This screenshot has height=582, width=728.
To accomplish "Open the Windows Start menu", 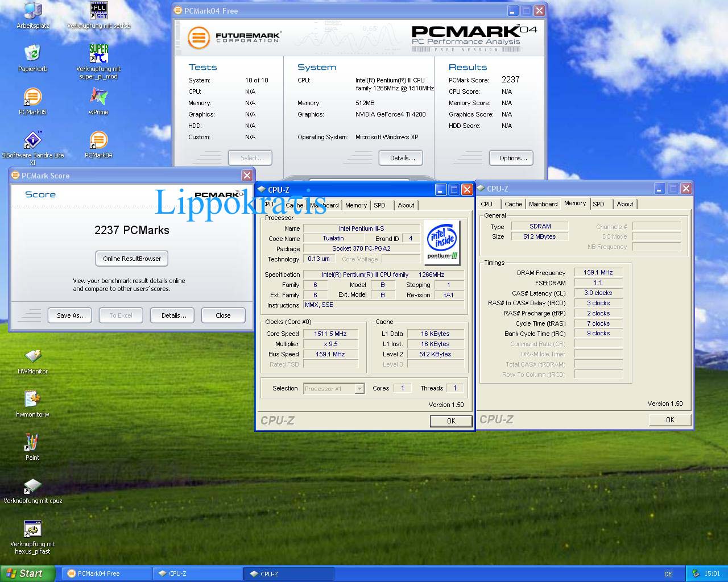I will (28, 573).
